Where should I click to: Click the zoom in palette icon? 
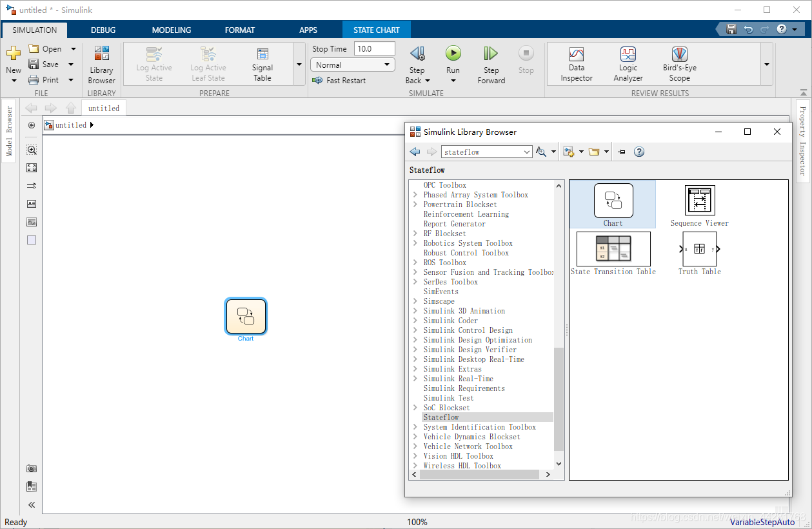(32, 150)
